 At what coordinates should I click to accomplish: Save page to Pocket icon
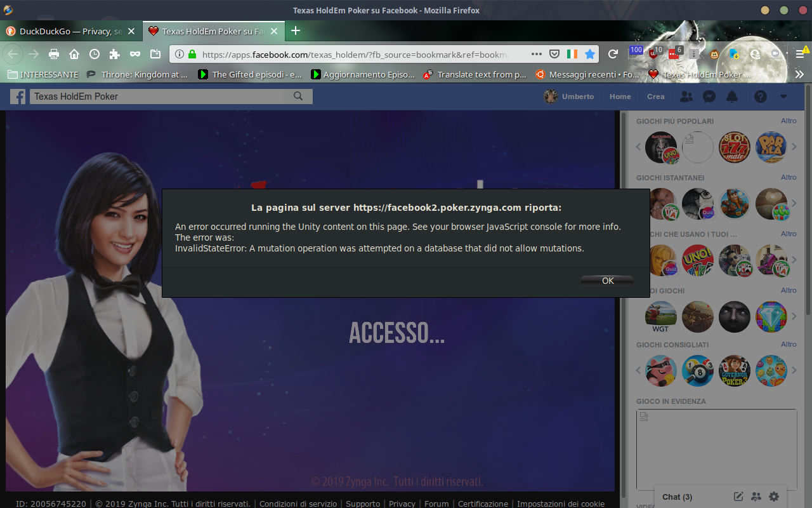point(554,54)
